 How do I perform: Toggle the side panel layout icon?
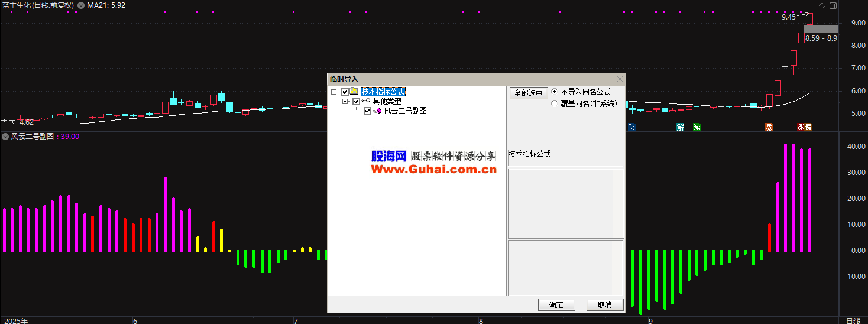833,5
